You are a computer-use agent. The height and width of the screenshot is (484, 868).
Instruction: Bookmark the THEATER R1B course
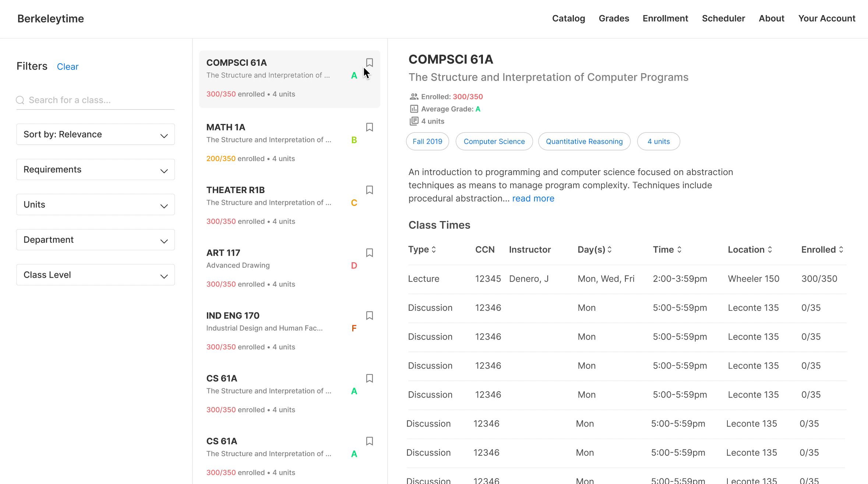click(x=370, y=190)
